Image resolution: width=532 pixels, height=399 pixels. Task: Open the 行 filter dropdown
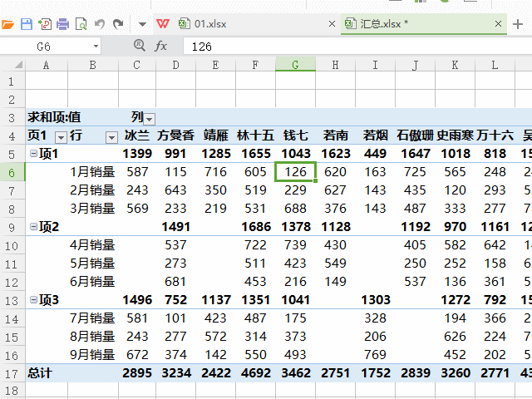tap(111, 137)
